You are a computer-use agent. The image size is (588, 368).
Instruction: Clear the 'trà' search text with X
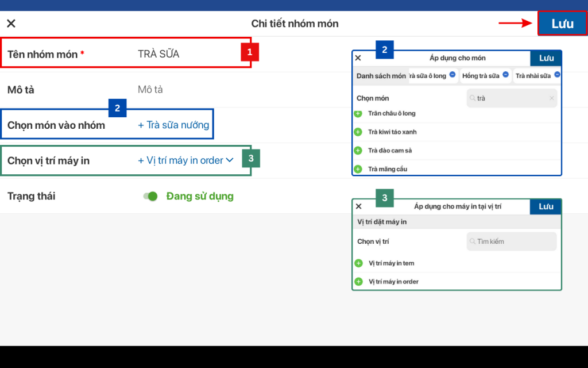(552, 98)
